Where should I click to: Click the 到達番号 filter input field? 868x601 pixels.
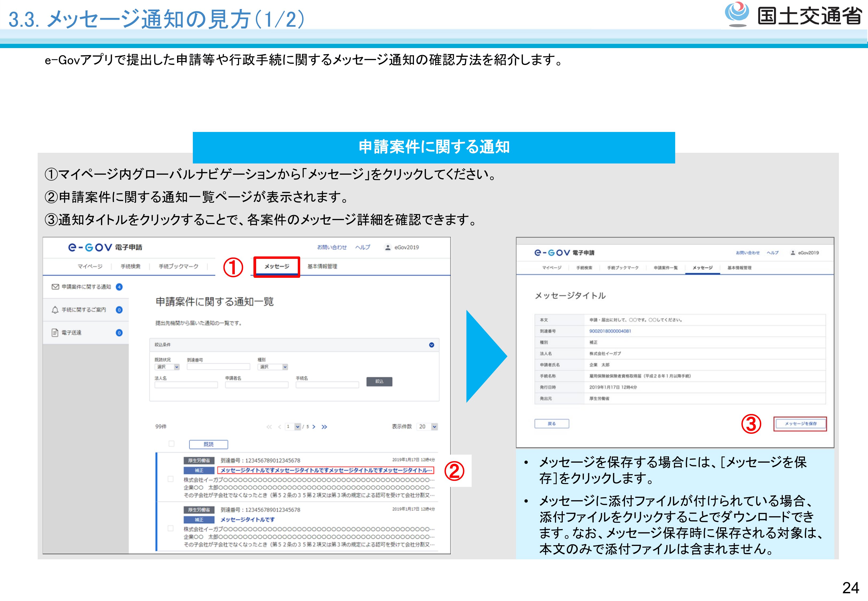pos(218,367)
